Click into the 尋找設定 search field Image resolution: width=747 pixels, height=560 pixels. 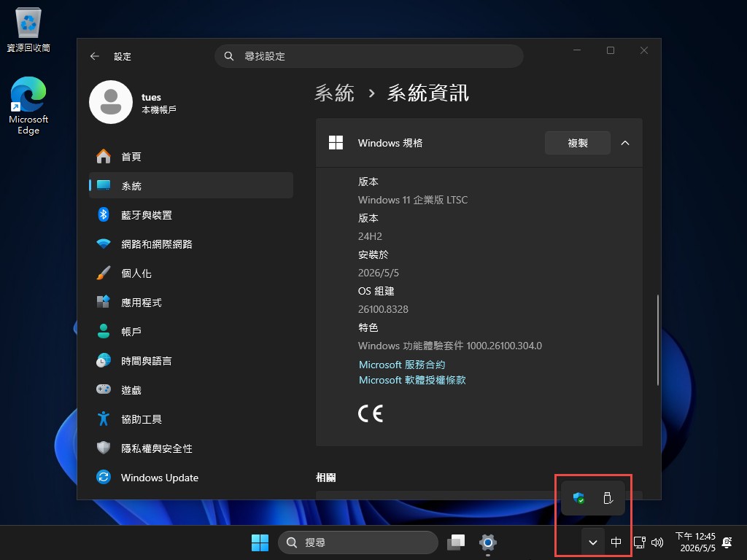[x=368, y=56]
